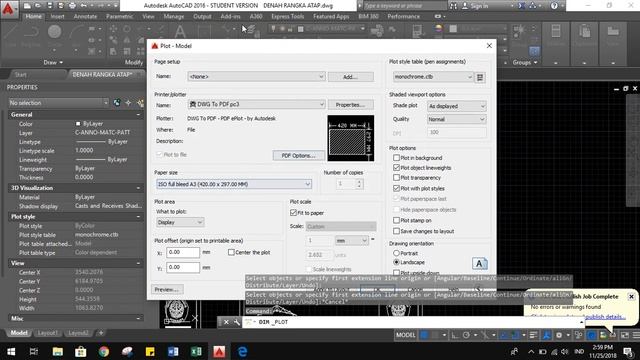Click PDF Options button
The width and height of the screenshot is (640, 360).
(x=298, y=156)
